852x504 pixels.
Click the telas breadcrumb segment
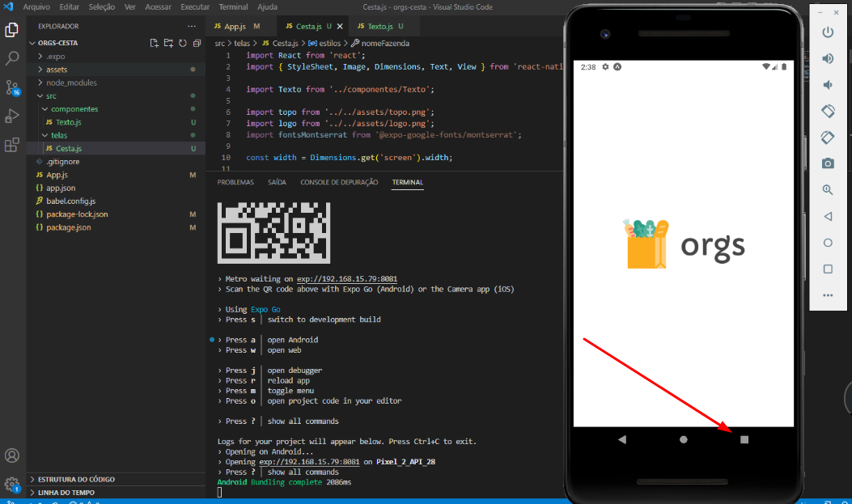pos(242,44)
